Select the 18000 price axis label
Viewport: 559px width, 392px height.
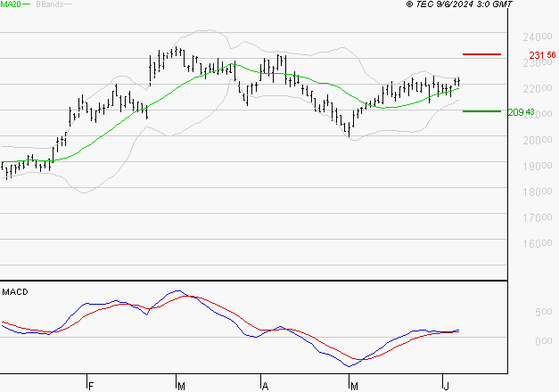click(538, 192)
